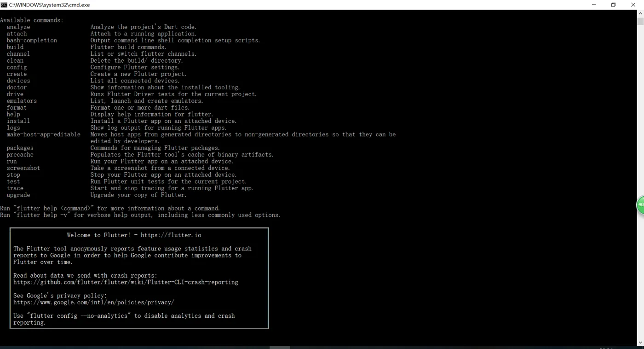Minimize the cmd.exe window
Viewport: 644px width, 349px height.
594,5
